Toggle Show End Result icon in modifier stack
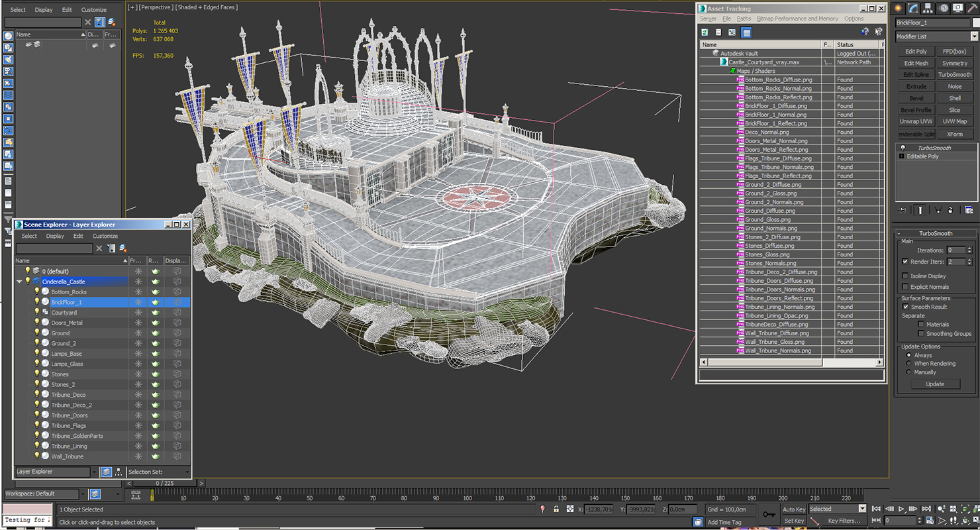This screenshot has height=530, width=980. [920, 210]
